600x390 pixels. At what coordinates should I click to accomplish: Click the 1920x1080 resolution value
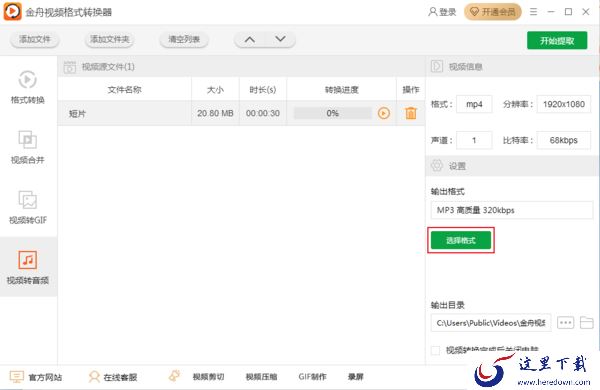pyautogui.click(x=564, y=104)
